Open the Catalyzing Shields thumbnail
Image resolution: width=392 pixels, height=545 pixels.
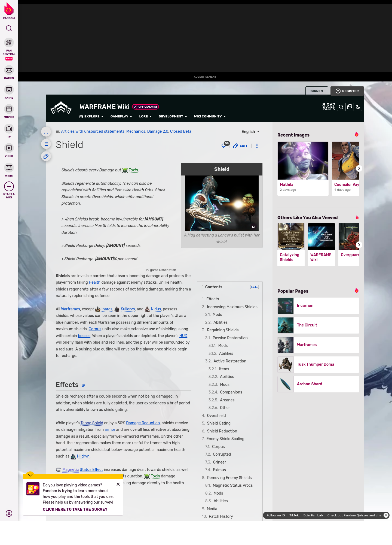pos(291,236)
